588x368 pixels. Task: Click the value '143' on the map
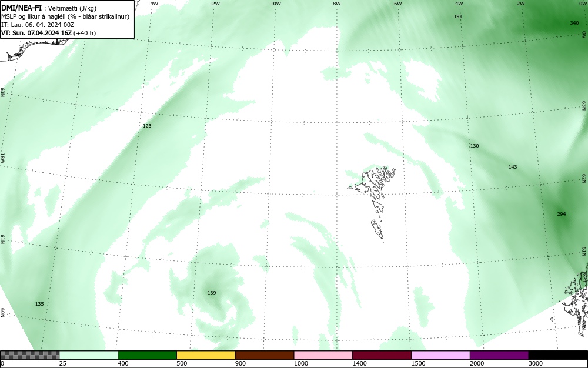click(x=513, y=167)
